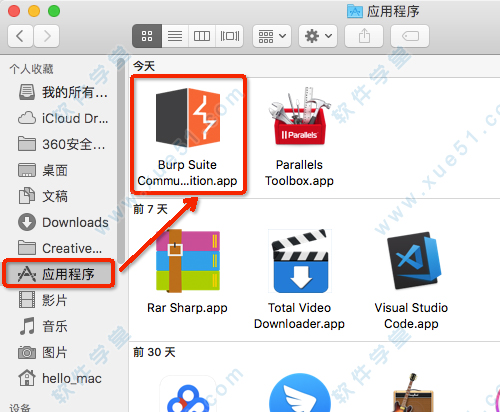This screenshot has width=500, height=412.
Task: Open 我的所有… in the sidebar
Action: 63,92
